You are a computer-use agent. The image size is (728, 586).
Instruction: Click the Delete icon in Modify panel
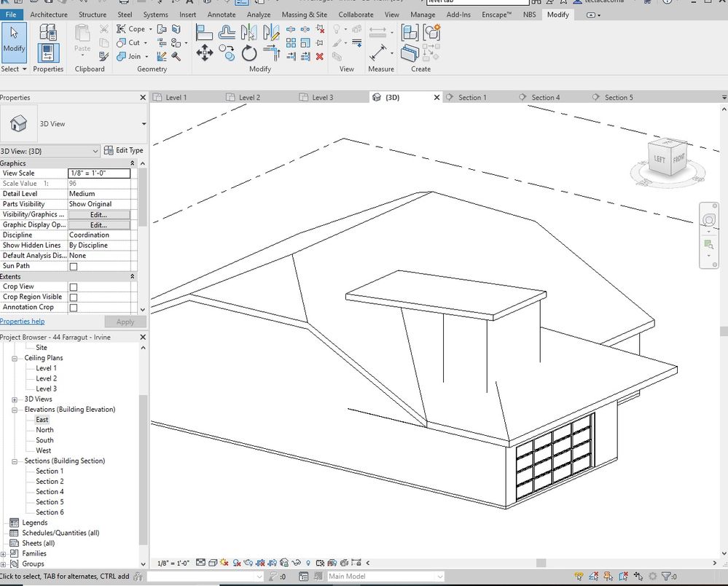318,56
